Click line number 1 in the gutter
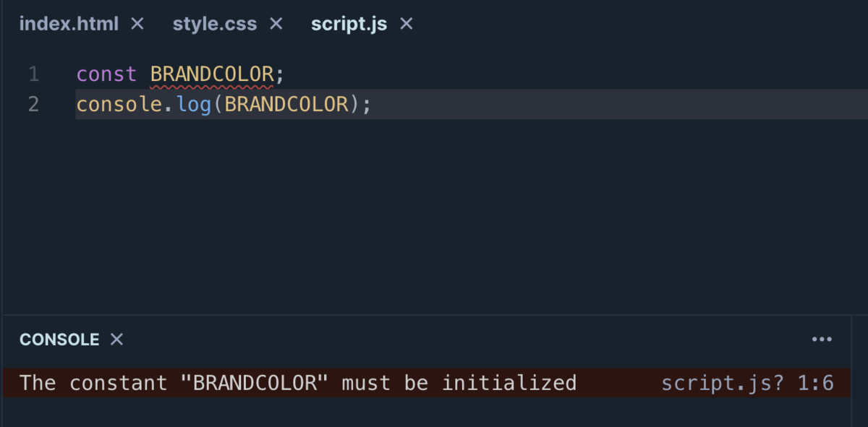The height and width of the screenshot is (427, 868). point(33,73)
